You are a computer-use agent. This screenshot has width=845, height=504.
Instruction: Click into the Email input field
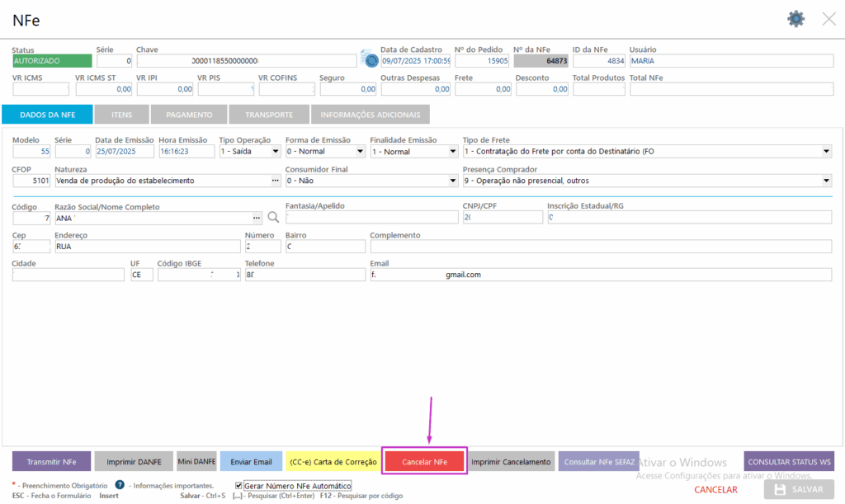click(601, 275)
